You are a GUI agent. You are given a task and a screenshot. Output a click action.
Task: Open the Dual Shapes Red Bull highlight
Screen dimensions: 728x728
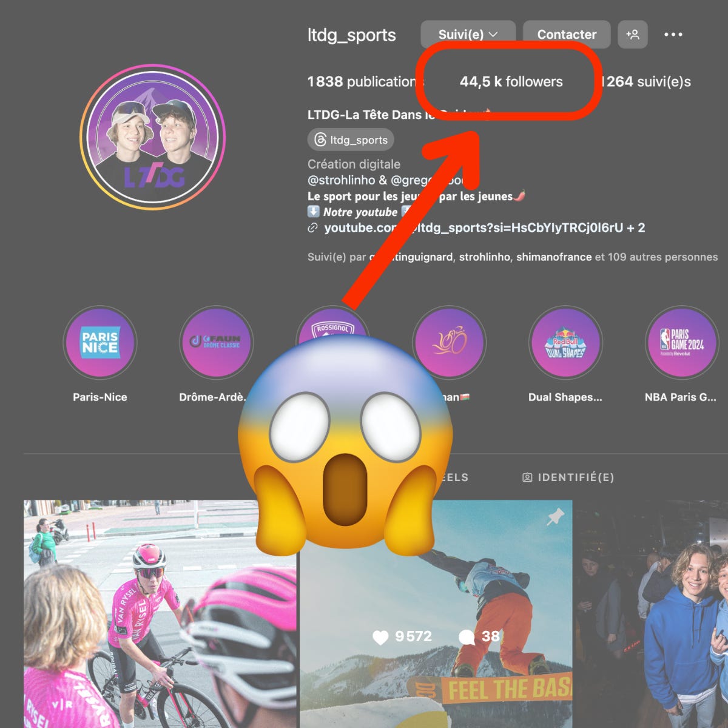pyautogui.click(x=565, y=343)
